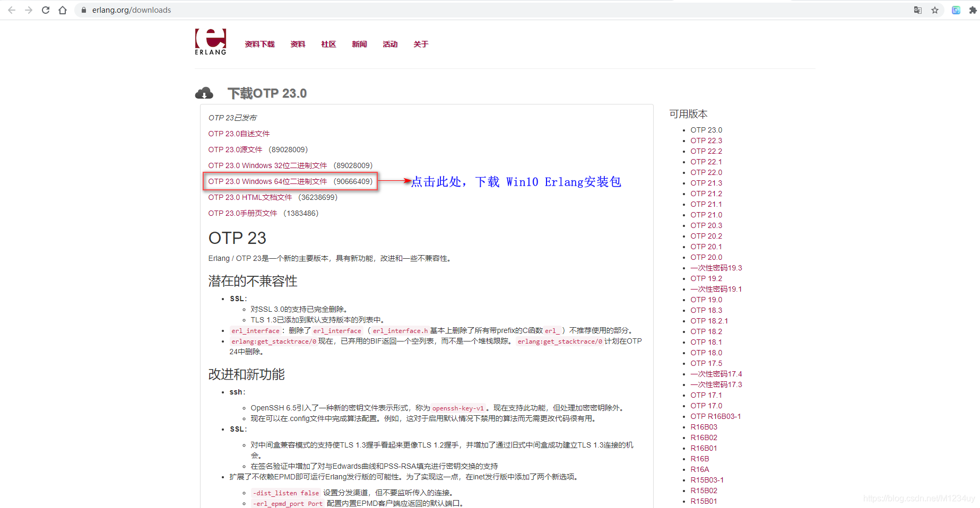Click the cloud download icon beside the heading

click(x=204, y=93)
